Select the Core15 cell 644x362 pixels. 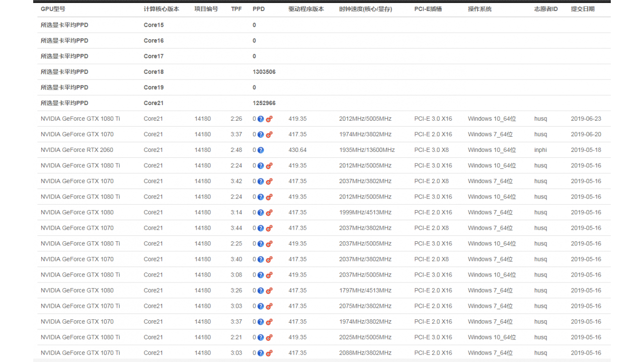153,25
